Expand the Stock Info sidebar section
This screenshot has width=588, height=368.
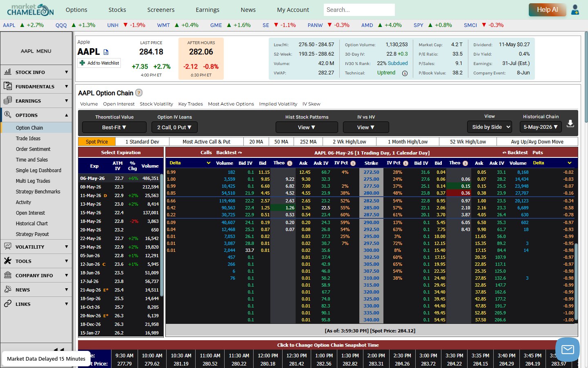[x=36, y=72]
